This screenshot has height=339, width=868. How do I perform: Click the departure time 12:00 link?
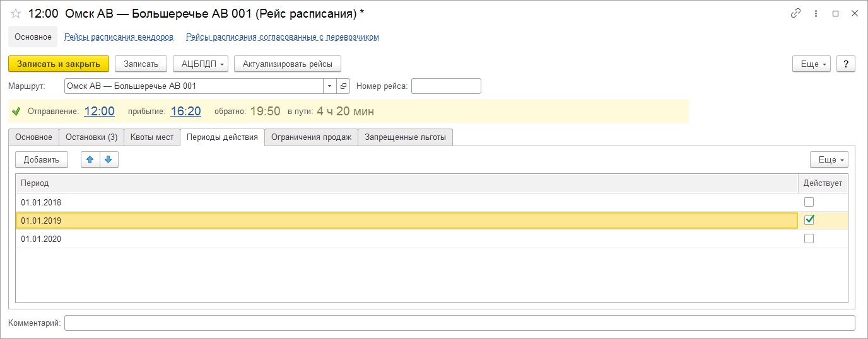(x=99, y=112)
